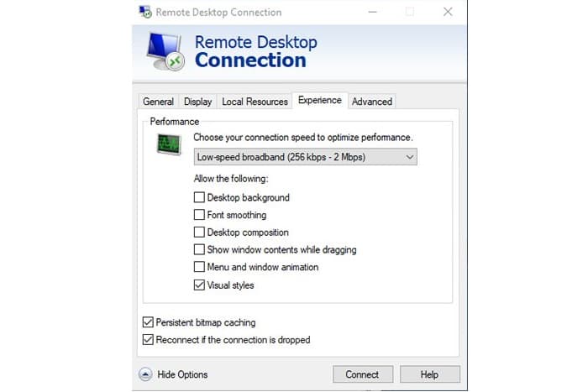The image size is (588, 392).
Task: Click the Performance monitor graph icon
Action: 169,144
